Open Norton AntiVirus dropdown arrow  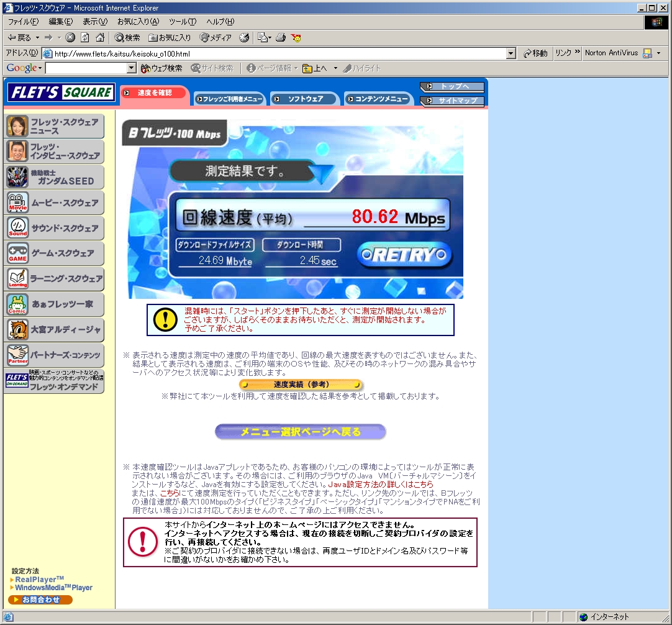pos(659,53)
